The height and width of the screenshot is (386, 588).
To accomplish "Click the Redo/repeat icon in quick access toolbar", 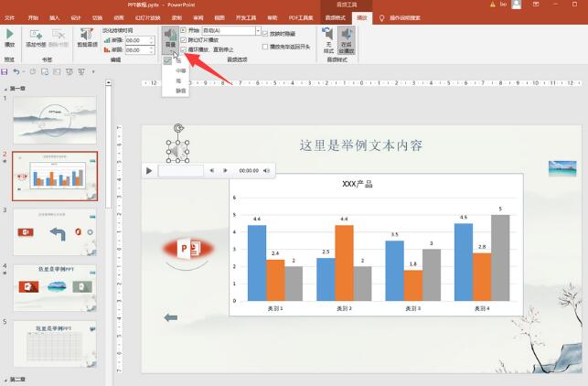I will point(33,71).
